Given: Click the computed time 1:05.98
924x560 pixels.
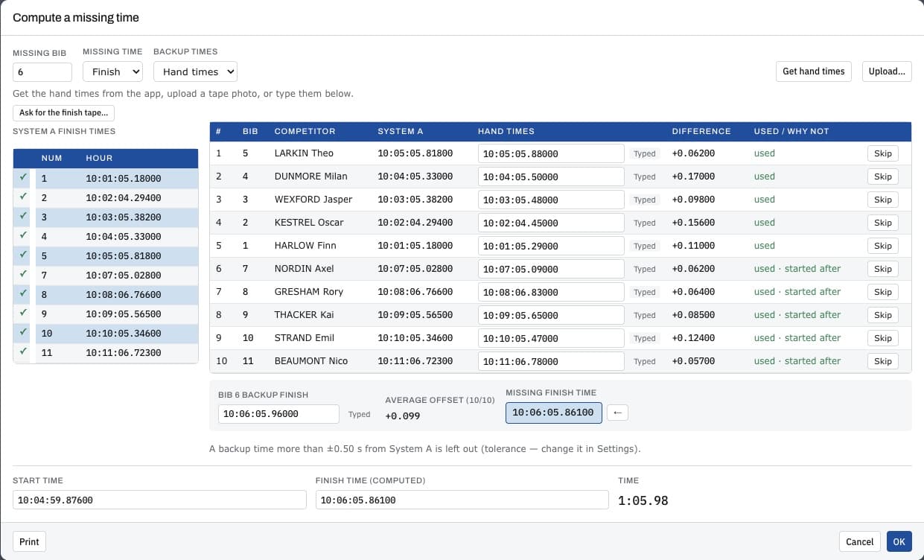Looking at the screenshot, I should (643, 500).
